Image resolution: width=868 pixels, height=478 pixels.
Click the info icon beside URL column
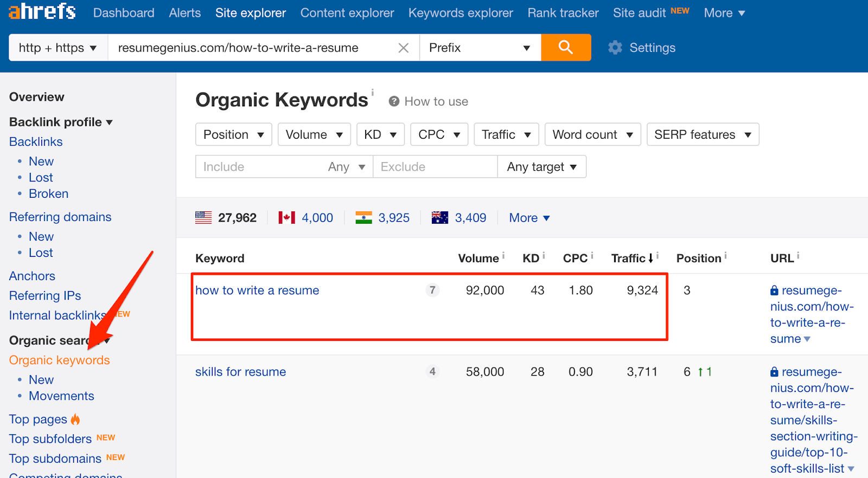798,255
